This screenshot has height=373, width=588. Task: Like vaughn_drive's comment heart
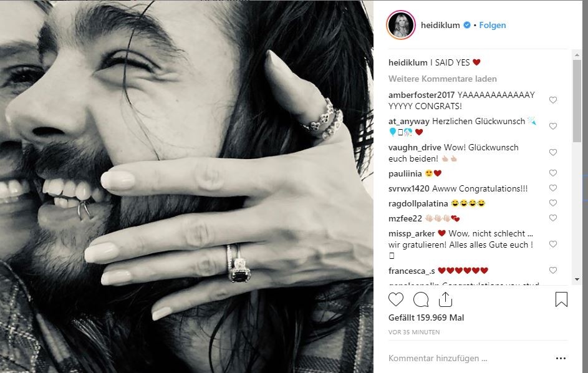(x=552, y=152)
